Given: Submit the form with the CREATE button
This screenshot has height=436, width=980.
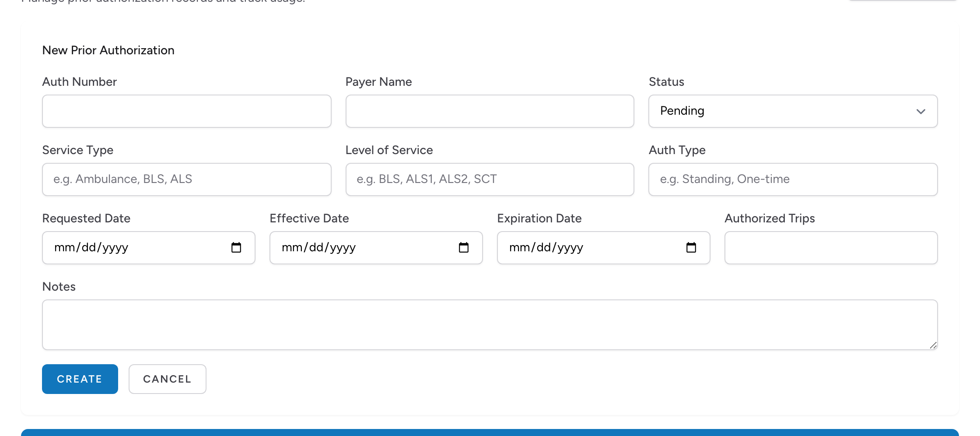Looking at the screenshot, I should [80, 379].
